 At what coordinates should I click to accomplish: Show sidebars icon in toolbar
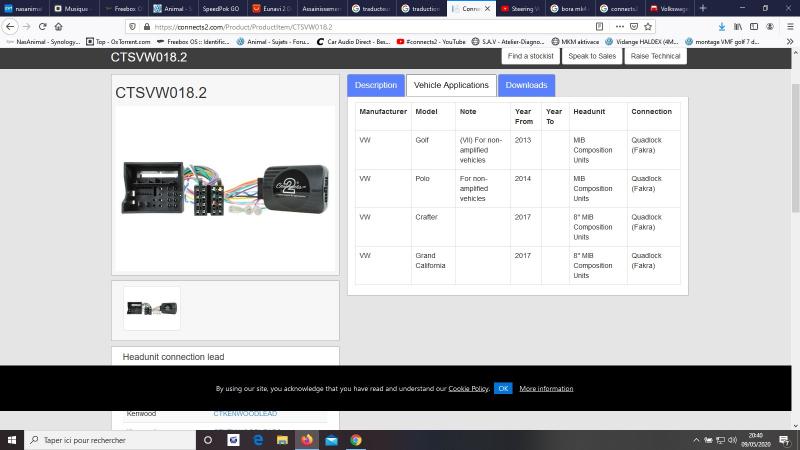tap(754, 27)
